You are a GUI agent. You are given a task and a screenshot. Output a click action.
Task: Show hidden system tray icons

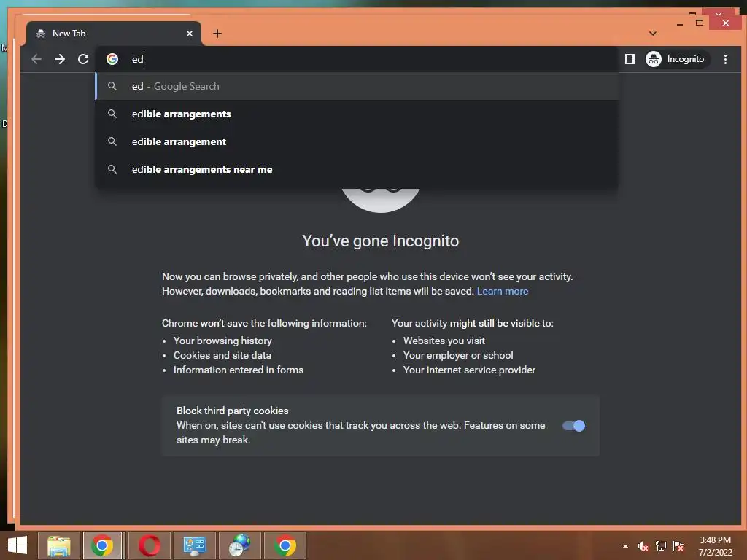(x=625, y=546)
